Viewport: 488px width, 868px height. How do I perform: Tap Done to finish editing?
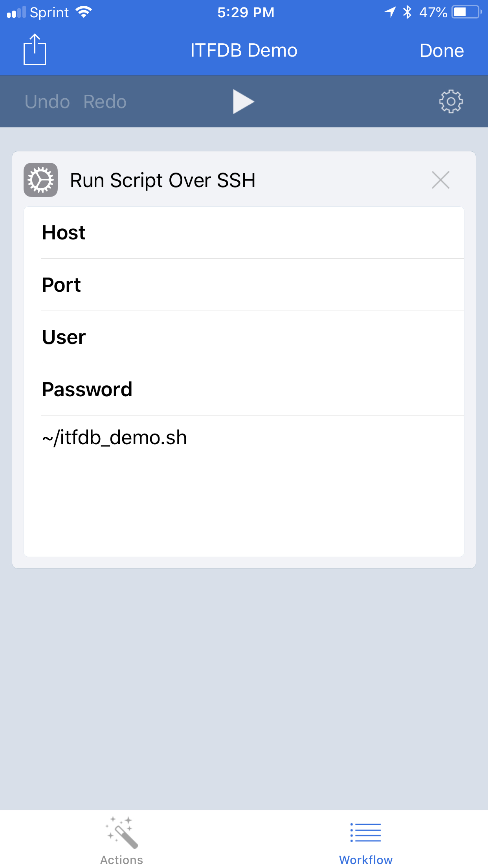pyautogui.click(x=441, y=50)
